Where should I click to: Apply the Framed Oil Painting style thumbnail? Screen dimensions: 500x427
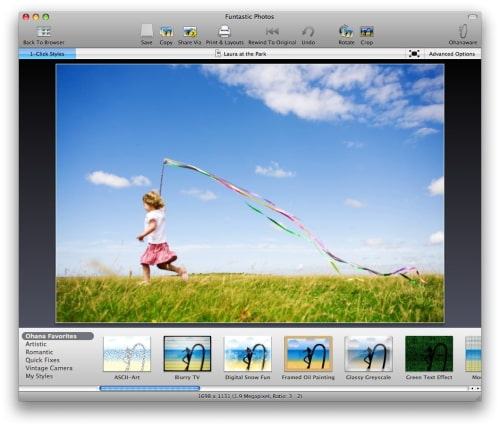pos(308,354)
